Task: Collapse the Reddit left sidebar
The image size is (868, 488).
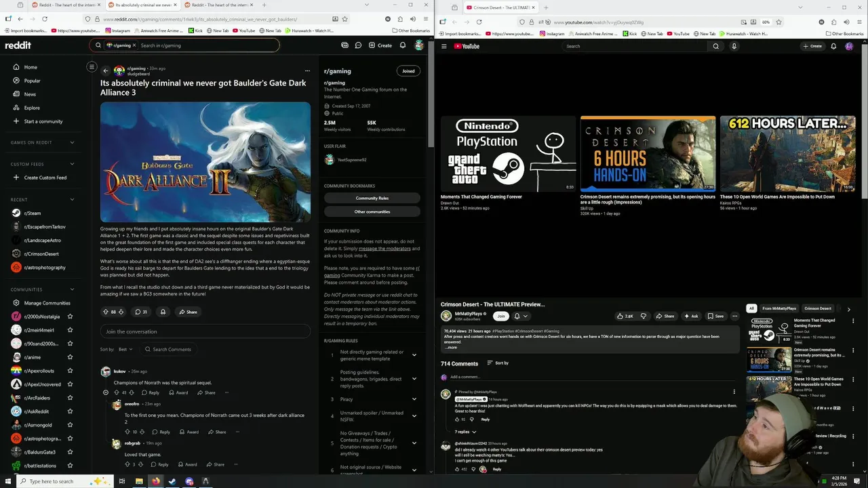Action: tap(92, 66)
